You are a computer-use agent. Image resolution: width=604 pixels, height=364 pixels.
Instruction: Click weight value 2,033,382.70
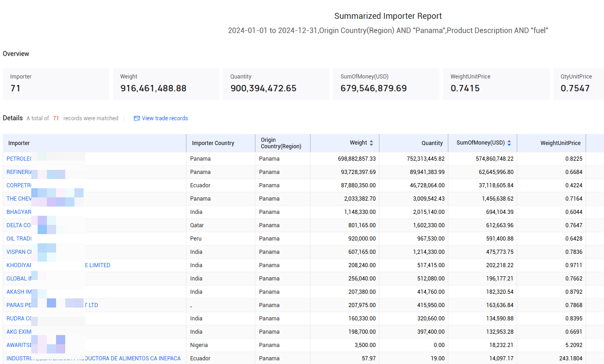point(360,199)
